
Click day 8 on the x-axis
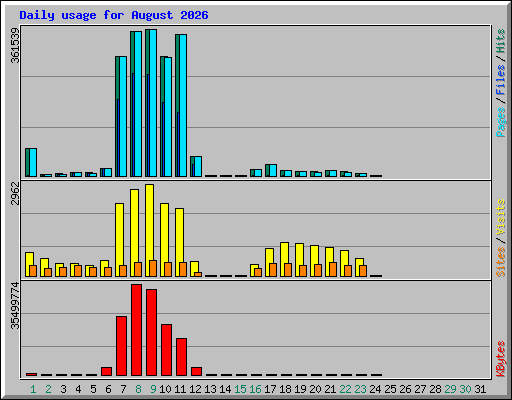[138, 389]
